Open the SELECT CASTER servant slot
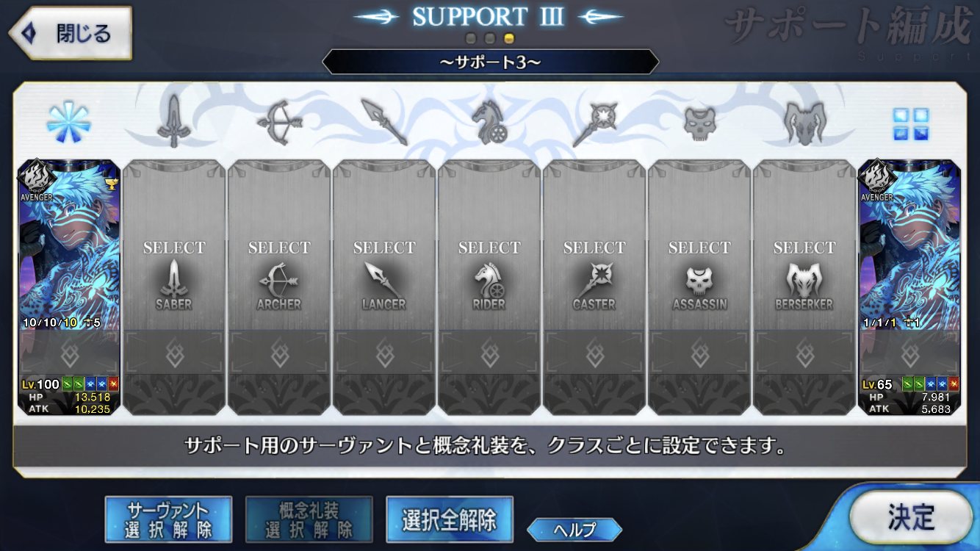980x551 pixels. pos(594,287)
